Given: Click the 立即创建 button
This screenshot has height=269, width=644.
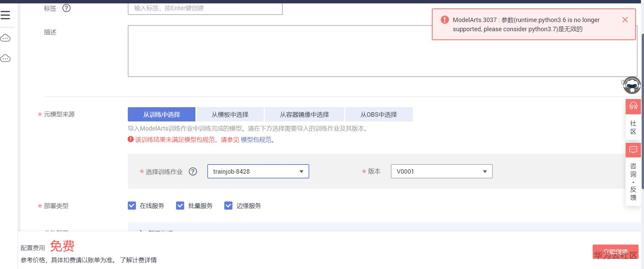Looking at the screenshot, I should coord(615,252).
